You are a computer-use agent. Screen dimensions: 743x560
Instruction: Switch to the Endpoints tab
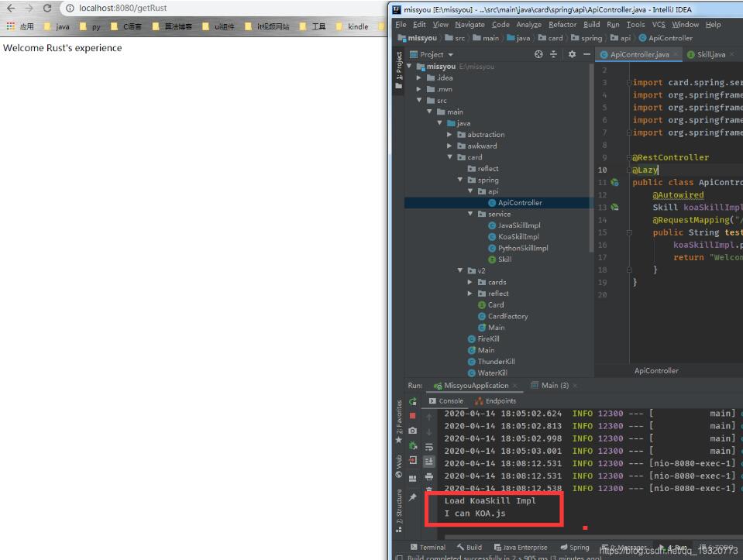point(495,401)
